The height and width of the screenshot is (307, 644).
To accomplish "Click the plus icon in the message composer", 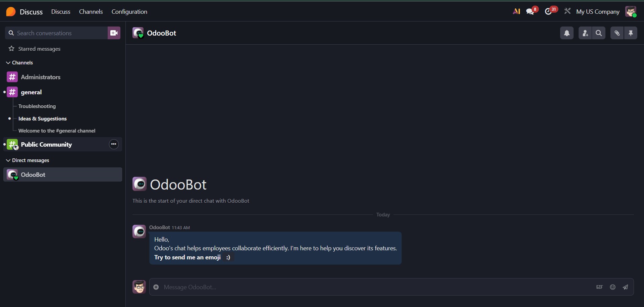I will (x=156, y=287).
